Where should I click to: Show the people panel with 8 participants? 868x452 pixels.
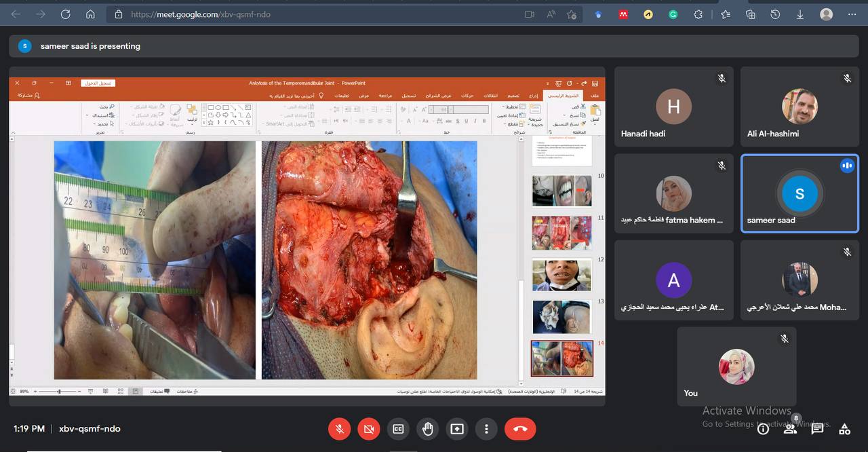790,429
